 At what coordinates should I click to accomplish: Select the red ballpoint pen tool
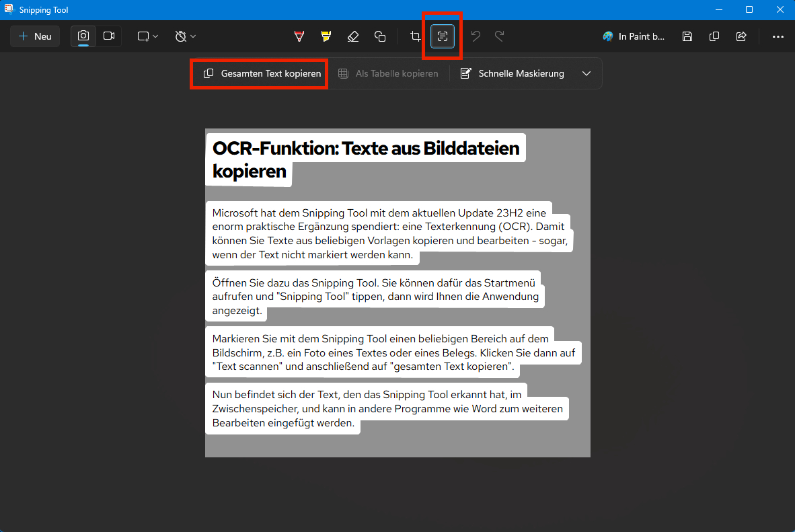point(299,36)
